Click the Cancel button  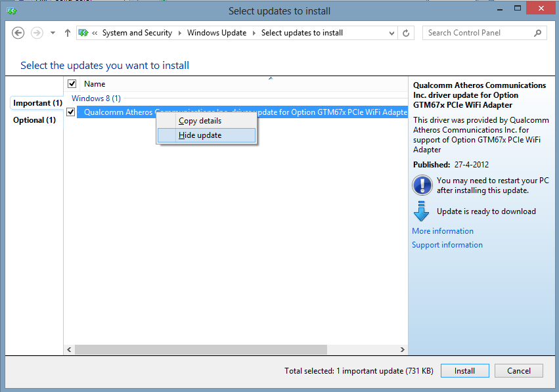coord(519,370)
